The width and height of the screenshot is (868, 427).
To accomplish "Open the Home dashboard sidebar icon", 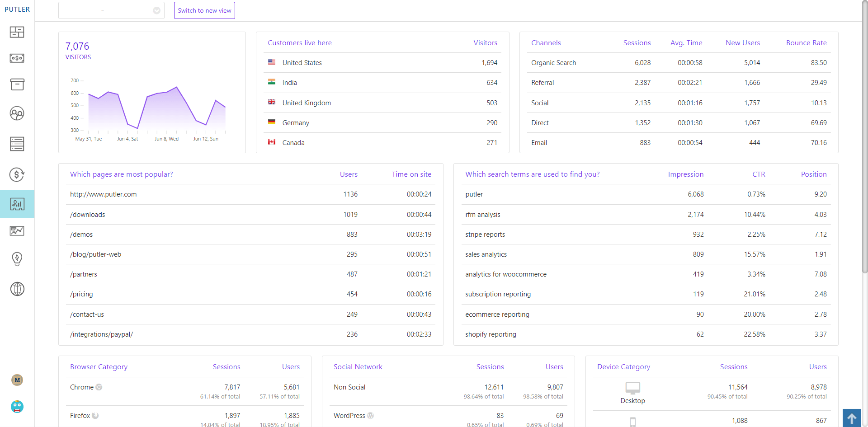I will 17,32.
